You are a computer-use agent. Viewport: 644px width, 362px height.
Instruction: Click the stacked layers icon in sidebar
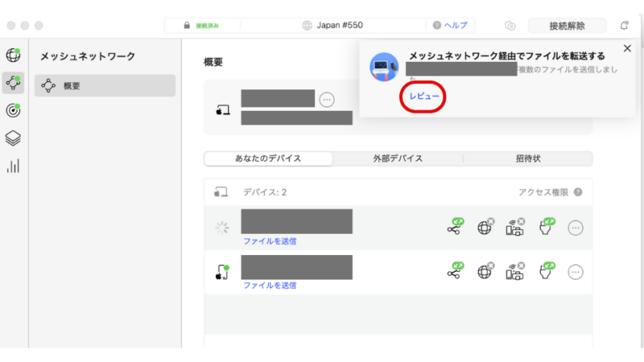[x=13, y=138]
